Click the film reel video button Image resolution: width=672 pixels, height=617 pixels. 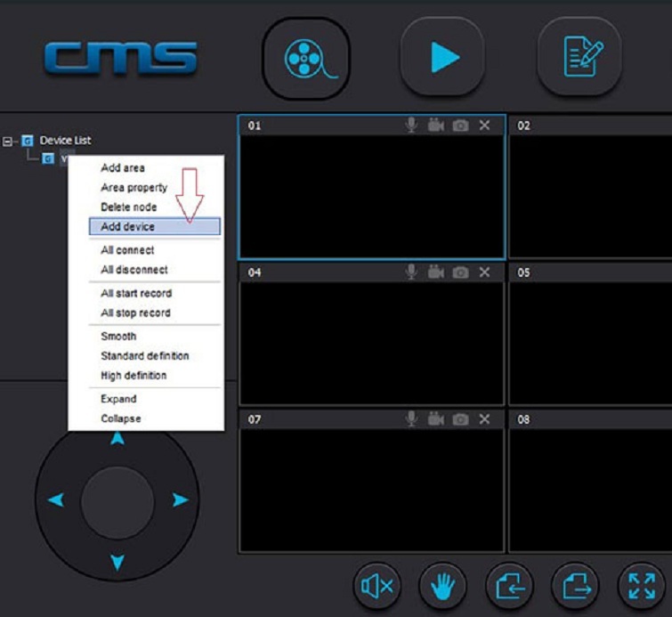coord(305,59)
